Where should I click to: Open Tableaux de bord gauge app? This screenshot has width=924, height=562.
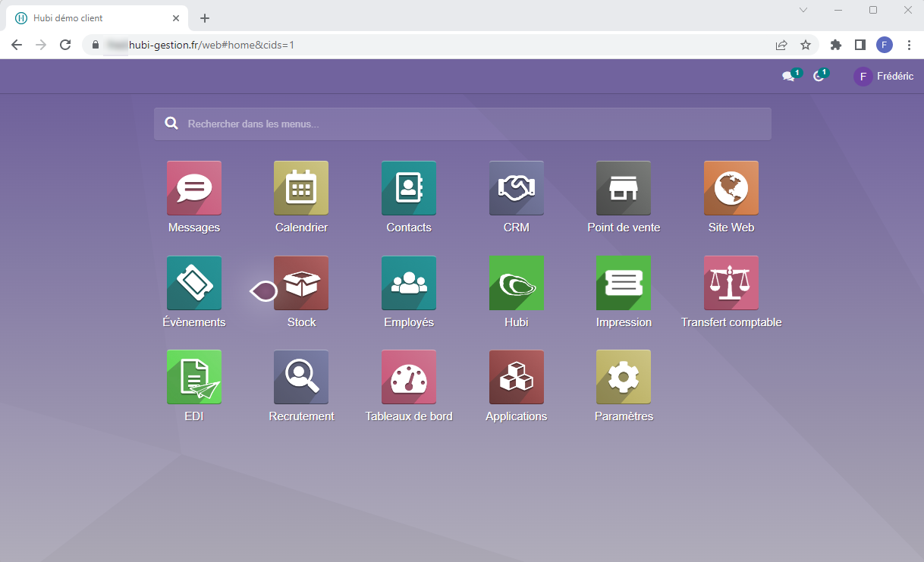(409, 377)
